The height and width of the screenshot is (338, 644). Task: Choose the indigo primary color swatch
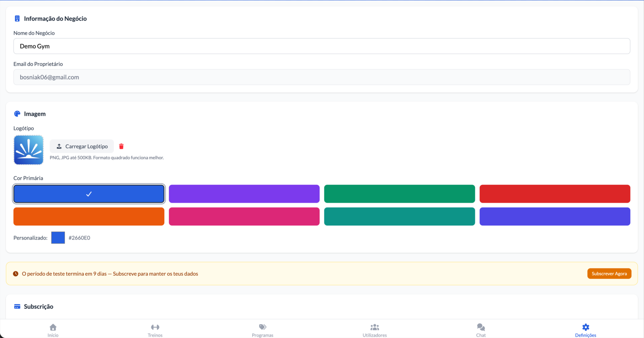[x=555, y=216]
